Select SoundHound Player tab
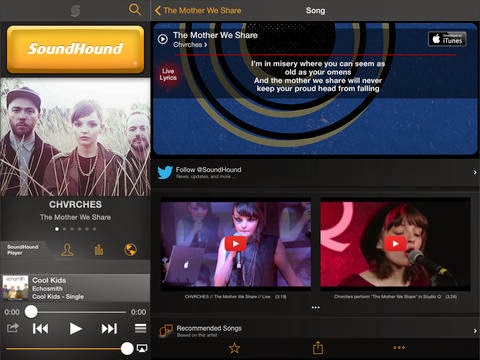 point(23,250)
